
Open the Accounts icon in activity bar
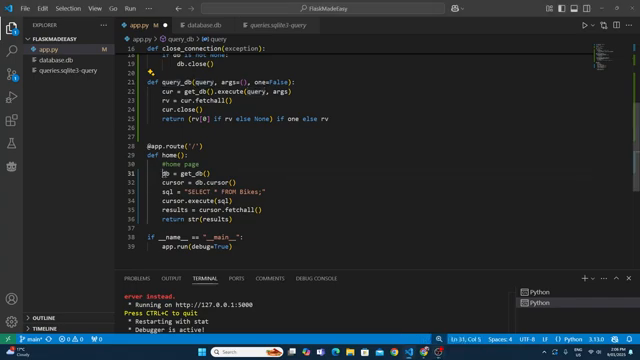click(x=11, y=299)
